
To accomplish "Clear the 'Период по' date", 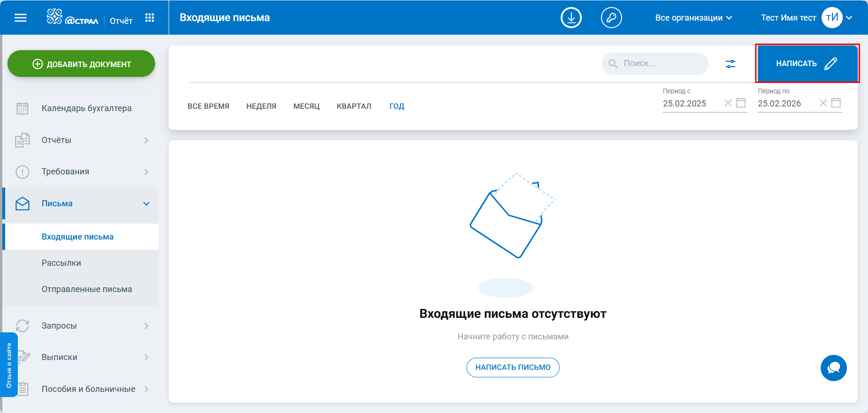I will point(823,103).
